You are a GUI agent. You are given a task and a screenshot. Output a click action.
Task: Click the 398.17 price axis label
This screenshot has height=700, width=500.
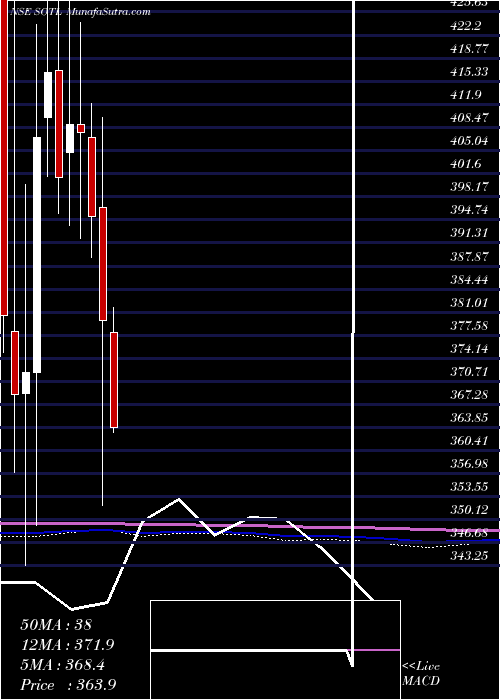(469, 188)
